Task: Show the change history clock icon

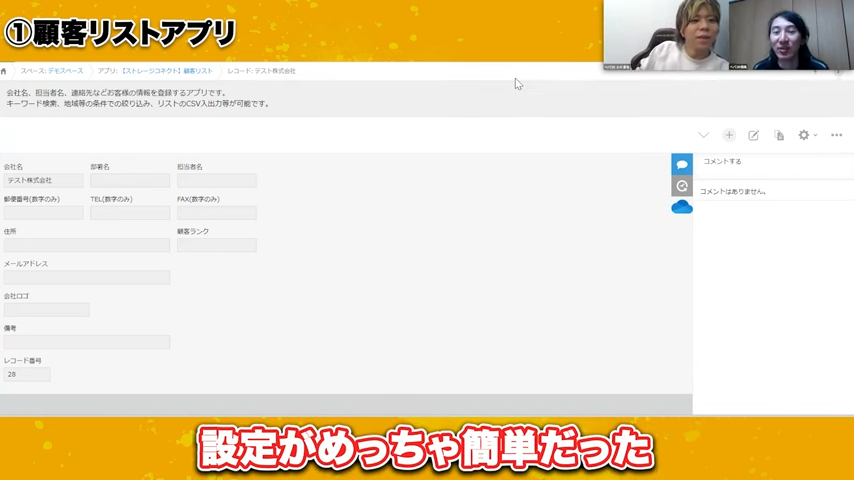Action: pyautogui.click(x=682, y=186)
